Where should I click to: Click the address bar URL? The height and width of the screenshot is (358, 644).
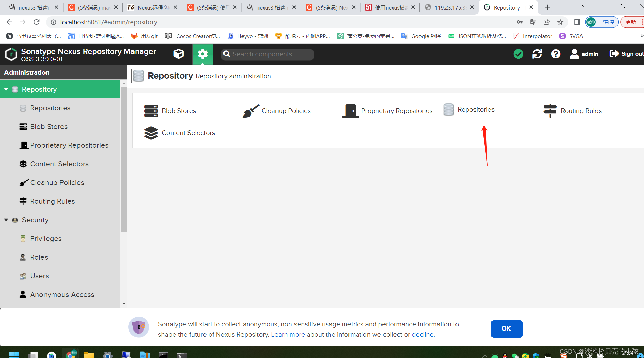[109, 22]
